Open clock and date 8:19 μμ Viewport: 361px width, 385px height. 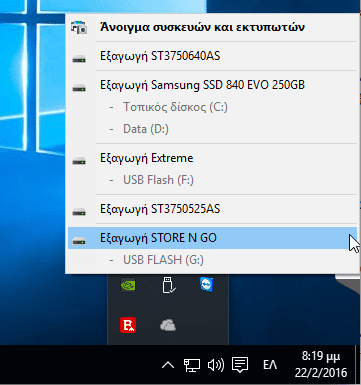321,364
